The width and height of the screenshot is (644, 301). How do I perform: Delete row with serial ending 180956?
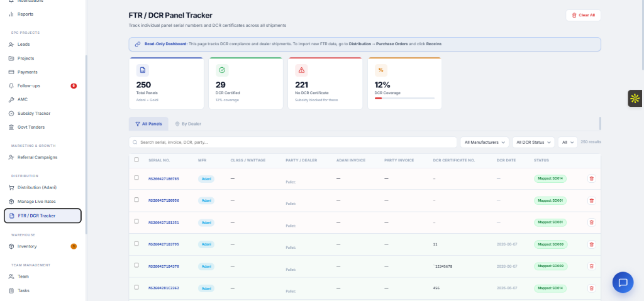coord(591,200)
